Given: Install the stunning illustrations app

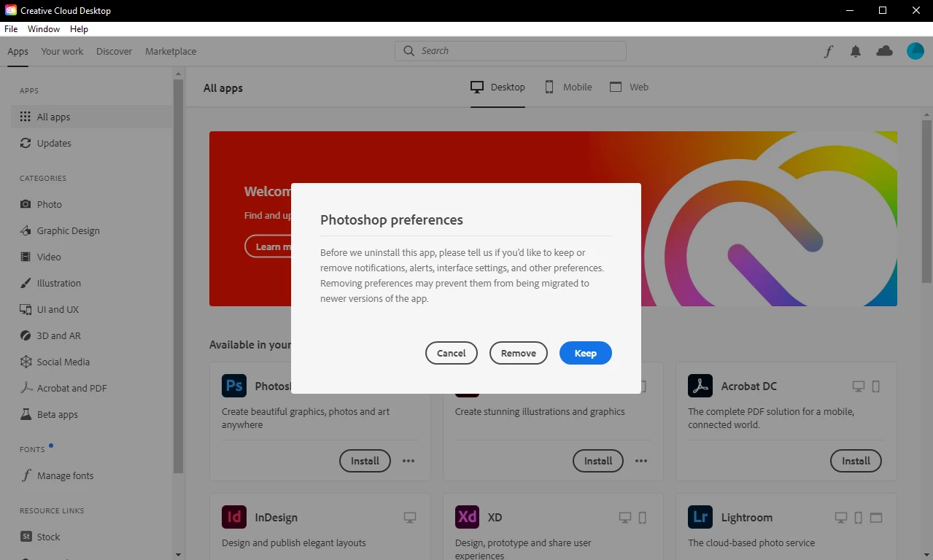Looking at the screenshot, I should [597, 461].
